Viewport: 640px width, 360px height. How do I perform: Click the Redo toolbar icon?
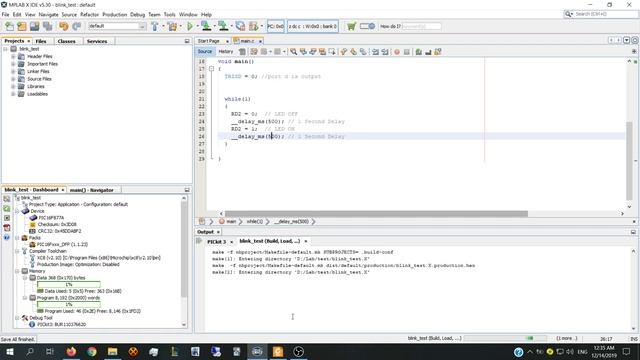pos(76,27)
